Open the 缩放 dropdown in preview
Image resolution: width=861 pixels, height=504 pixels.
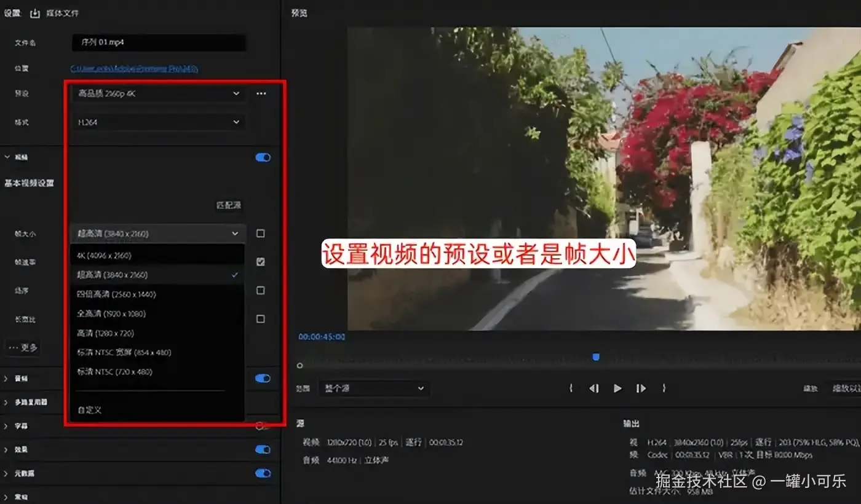844,388
